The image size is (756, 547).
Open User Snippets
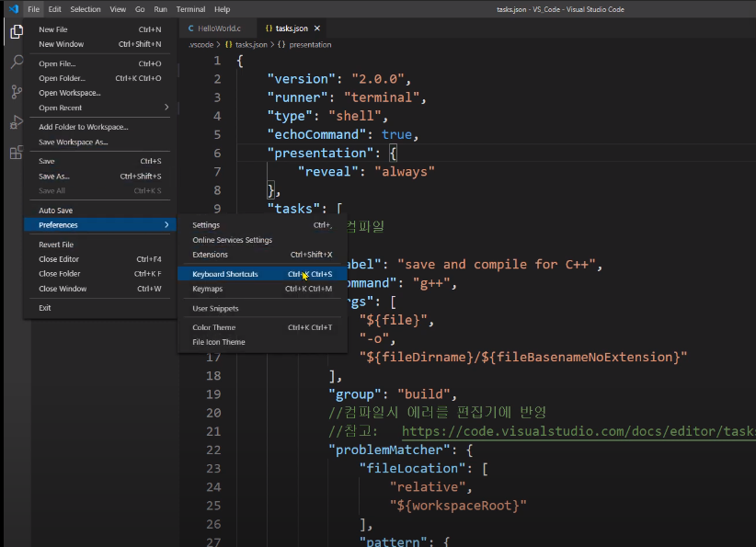[262, 309]
